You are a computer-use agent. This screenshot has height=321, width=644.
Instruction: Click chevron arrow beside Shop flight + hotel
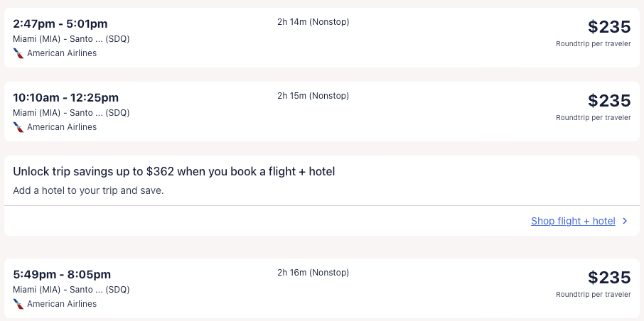point(625,221)
